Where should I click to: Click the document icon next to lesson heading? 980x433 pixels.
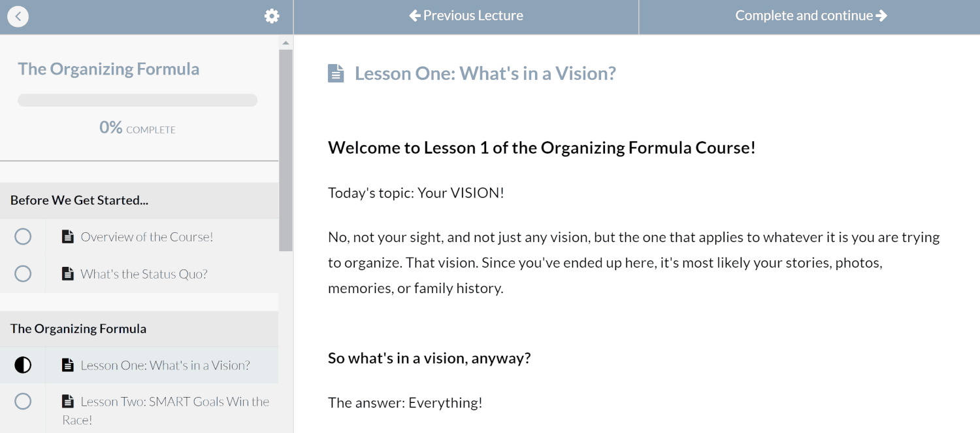336,73
